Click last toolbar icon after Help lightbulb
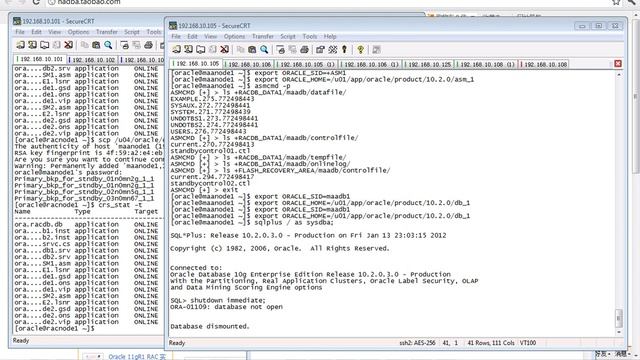The image size is (640, 360). (376, 50)
